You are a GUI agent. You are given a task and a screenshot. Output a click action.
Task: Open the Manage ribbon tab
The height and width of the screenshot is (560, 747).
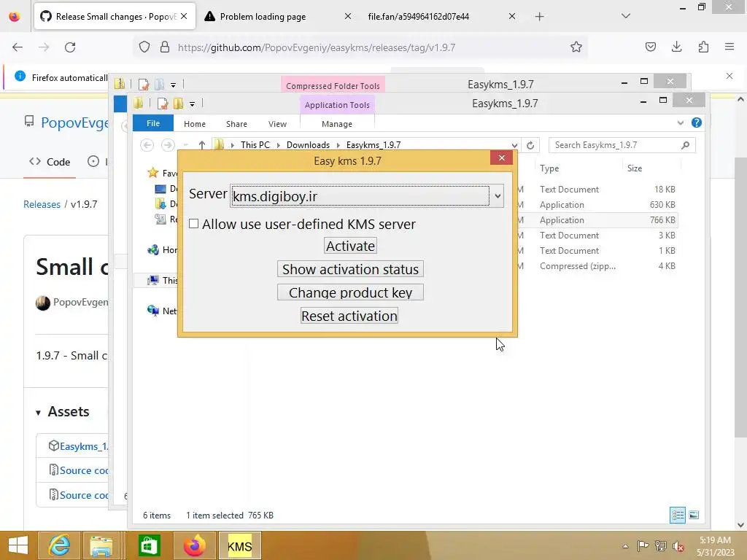click(337, 124)
